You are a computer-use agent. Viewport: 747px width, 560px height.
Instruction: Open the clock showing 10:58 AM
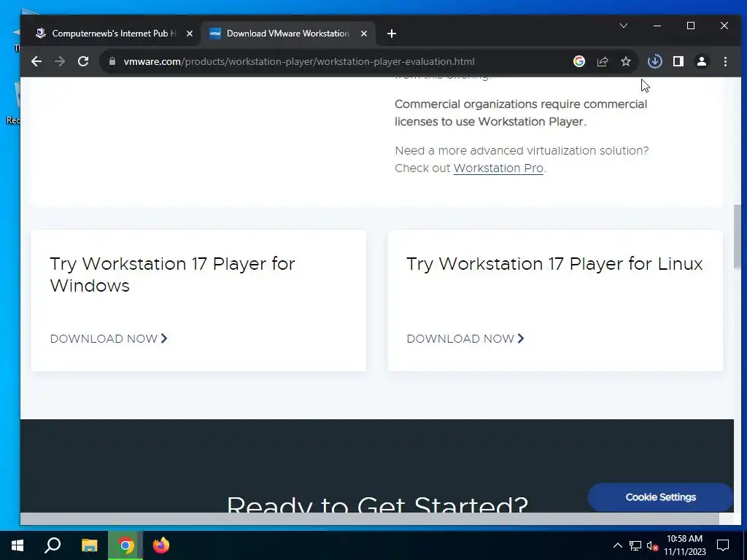tap(684, 545)
